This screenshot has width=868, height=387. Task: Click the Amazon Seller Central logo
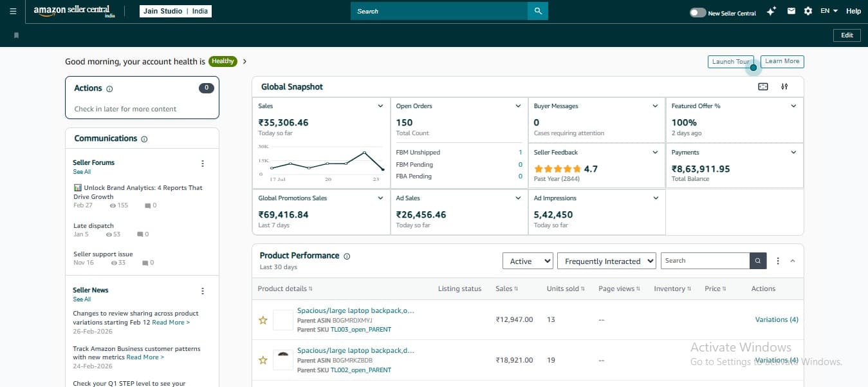(x=74, y=12)
